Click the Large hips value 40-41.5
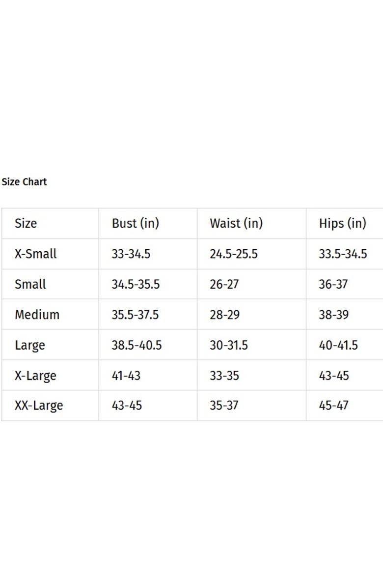The image size is (383, 588). (338, 346)
